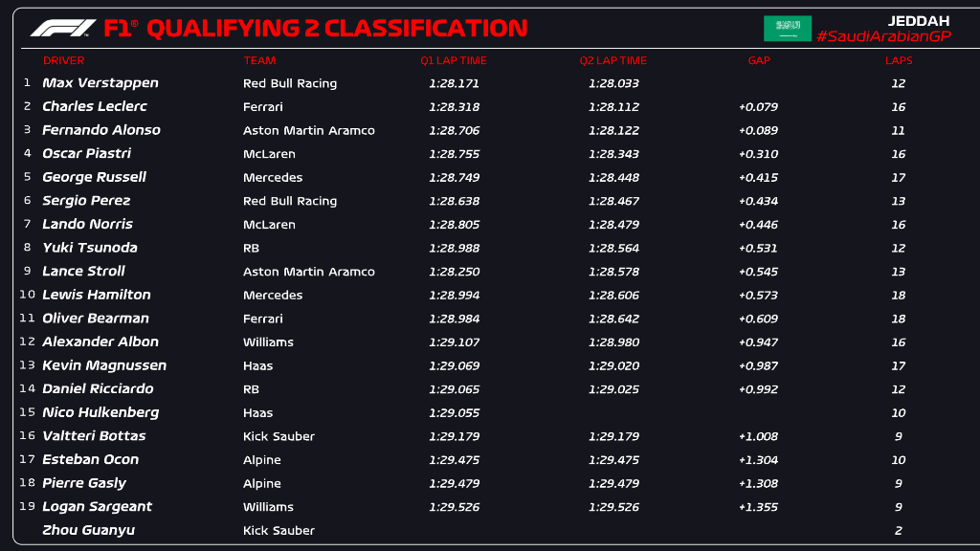Open Fernando Alonso driver entry
The image size is (980, 551).
101,130
